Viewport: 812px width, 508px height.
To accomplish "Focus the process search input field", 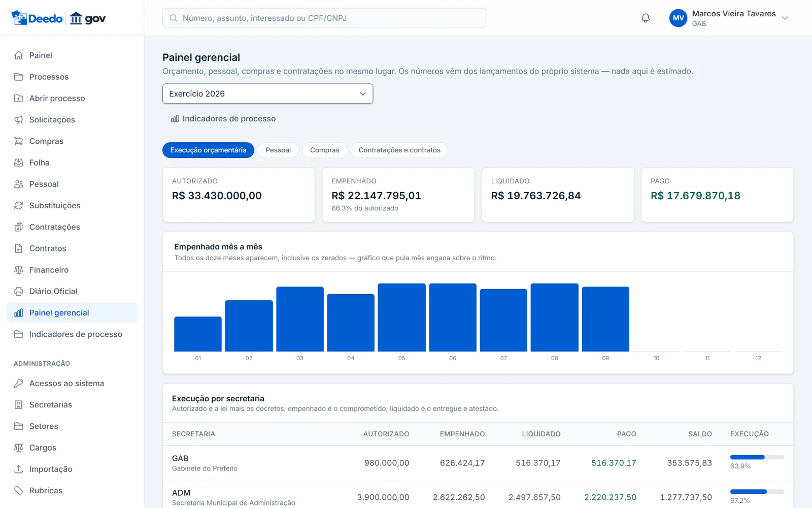I will pyautogui.click(x=325, y=18).
